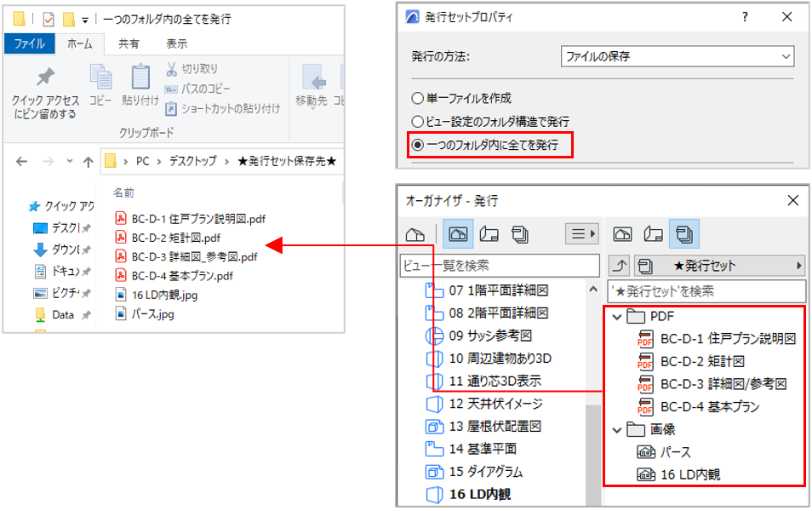Open BC-D-1 住戸プラン説明図.pdf file
This screenshot has height=511, width=812.
tap(191, 219)
